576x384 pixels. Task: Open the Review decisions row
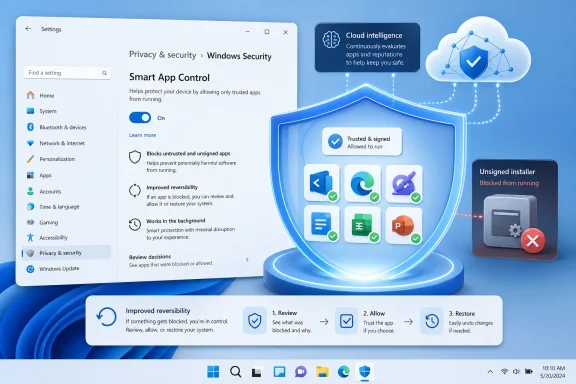(190, 260)
